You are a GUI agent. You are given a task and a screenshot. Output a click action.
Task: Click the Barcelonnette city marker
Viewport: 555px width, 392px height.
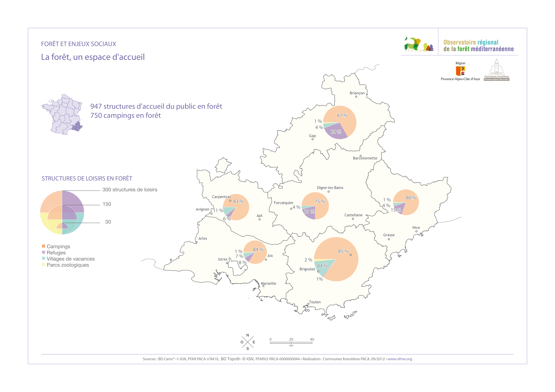[361, 156]
